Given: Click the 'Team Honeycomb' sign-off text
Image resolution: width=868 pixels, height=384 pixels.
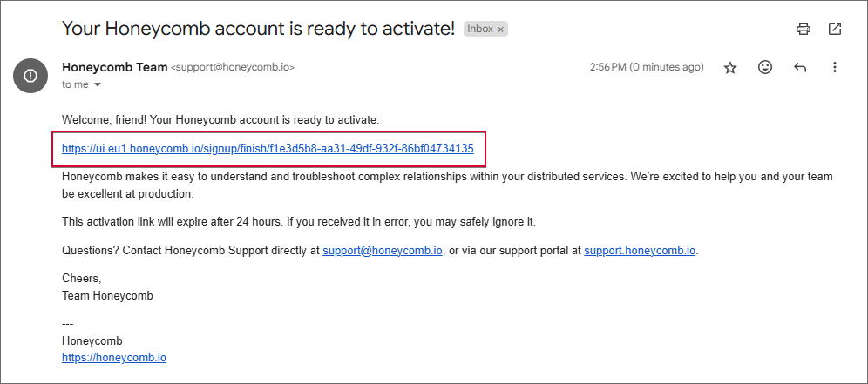Looking at the screenshot, I should click(107, 295).
